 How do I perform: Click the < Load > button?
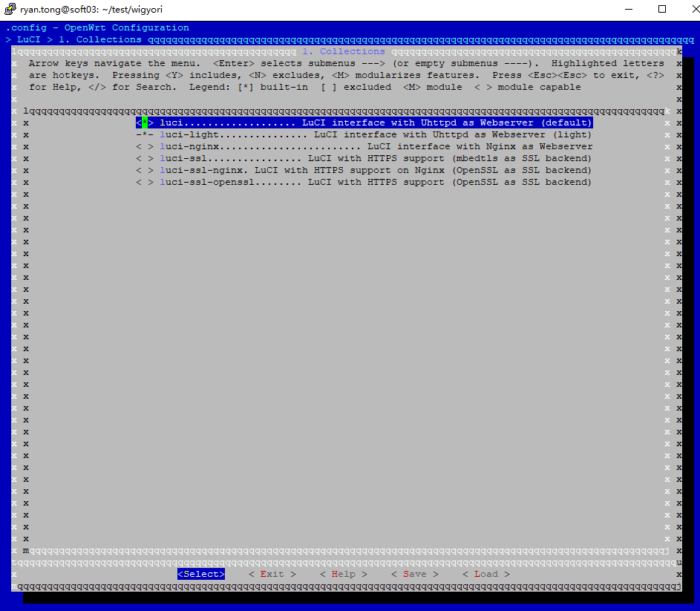(x=485, y=574)
